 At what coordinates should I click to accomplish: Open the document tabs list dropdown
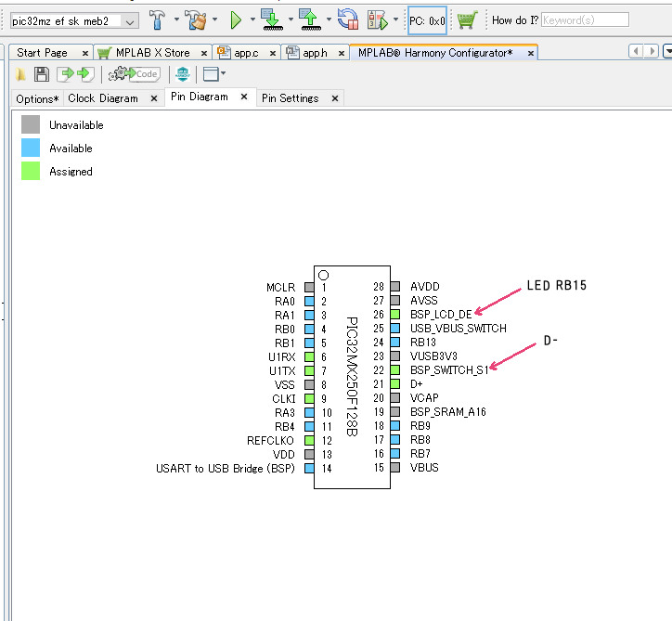tap(667, 51)
